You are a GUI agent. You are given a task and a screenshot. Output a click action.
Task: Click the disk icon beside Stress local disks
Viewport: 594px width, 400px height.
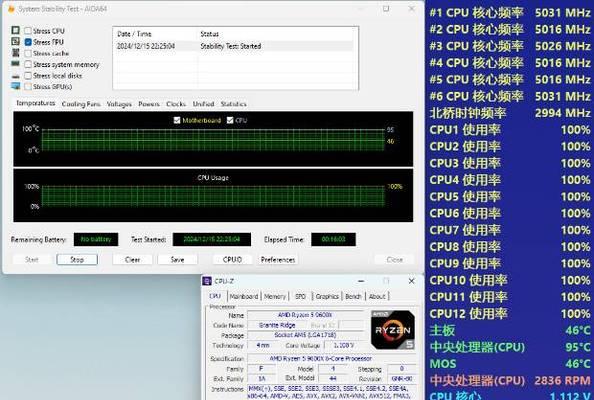16,76
